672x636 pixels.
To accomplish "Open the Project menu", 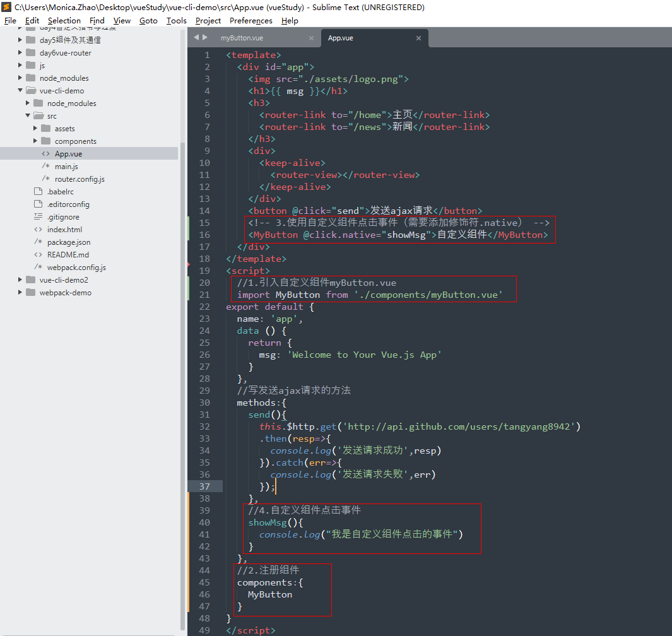I will coord(208,21).
